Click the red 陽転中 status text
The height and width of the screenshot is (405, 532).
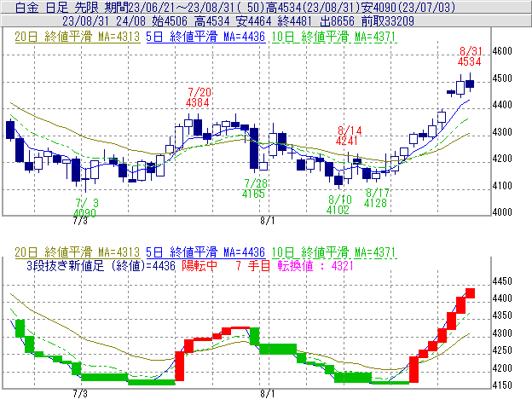coord(199,265)
